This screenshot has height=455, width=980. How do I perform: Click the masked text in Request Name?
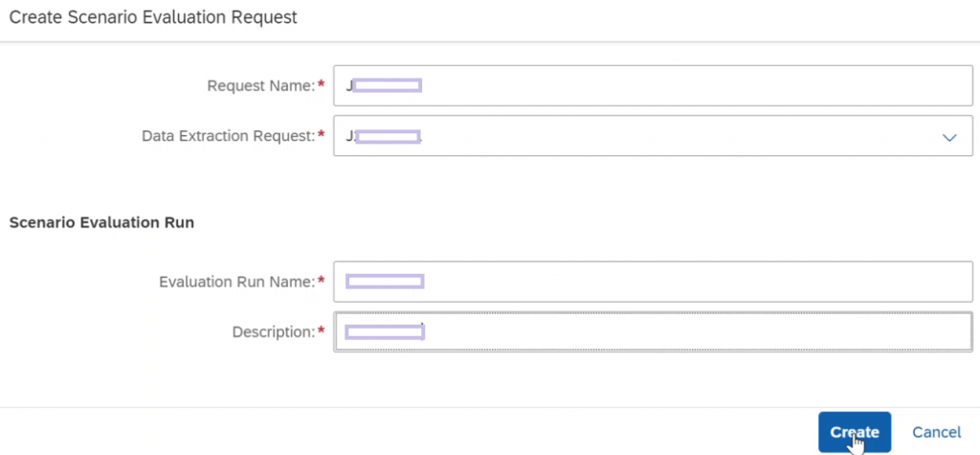tap(387, 86)
